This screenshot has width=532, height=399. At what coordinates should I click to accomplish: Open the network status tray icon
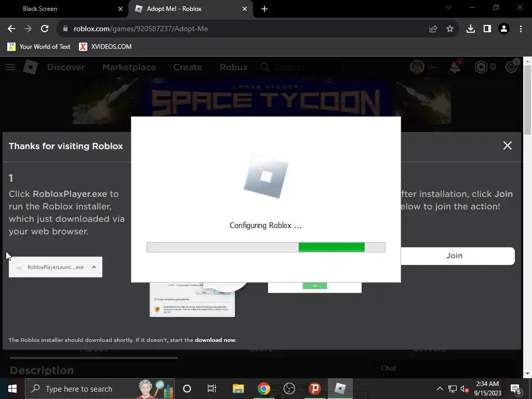[x=453, y=389]
